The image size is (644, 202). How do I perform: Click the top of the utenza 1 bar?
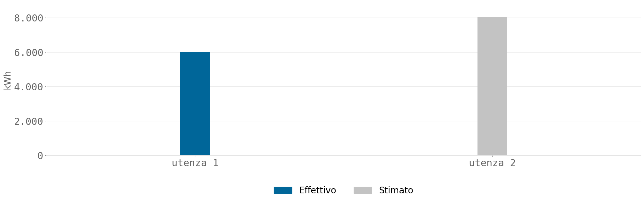point(195,53)
